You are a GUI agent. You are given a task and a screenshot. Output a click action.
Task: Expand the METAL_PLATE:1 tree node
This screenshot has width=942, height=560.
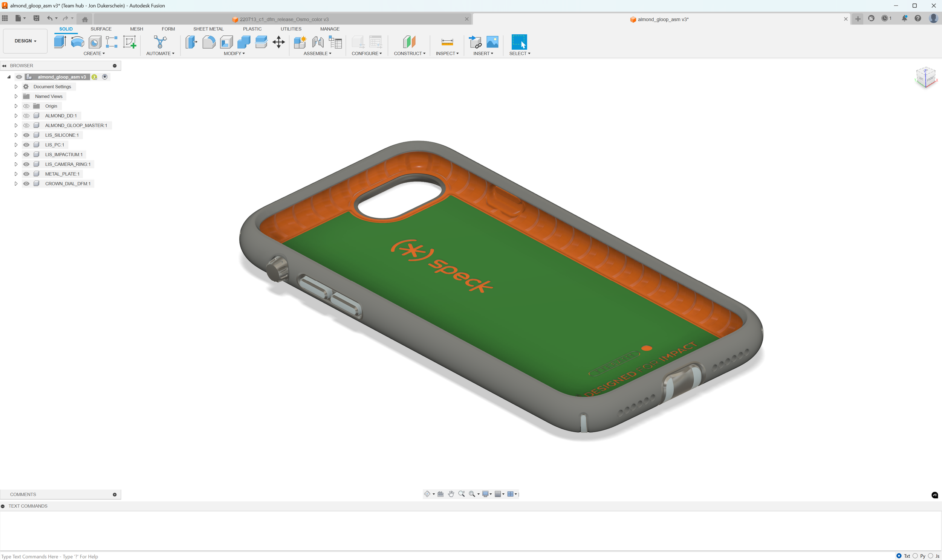[16, 174]
